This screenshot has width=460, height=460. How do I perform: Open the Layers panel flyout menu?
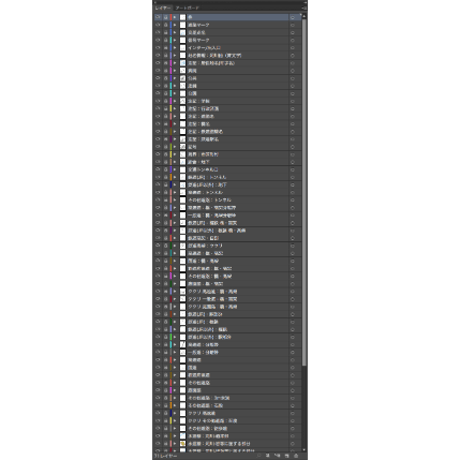click(x=304, y=8)
